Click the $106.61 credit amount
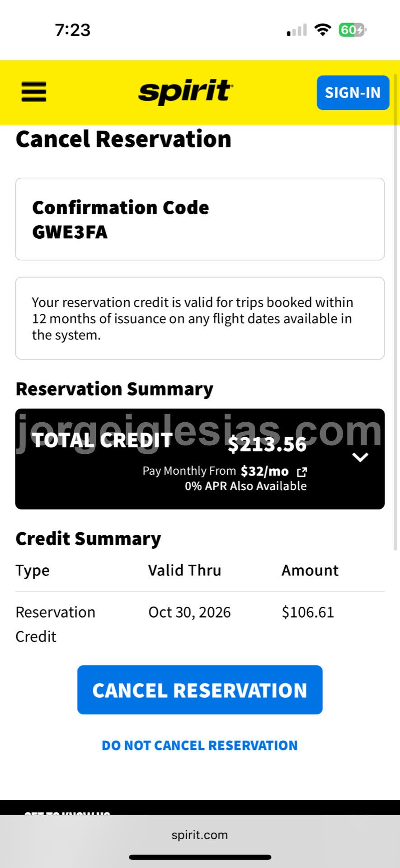Viewport: 400px width, 868px height. [308, 612]
